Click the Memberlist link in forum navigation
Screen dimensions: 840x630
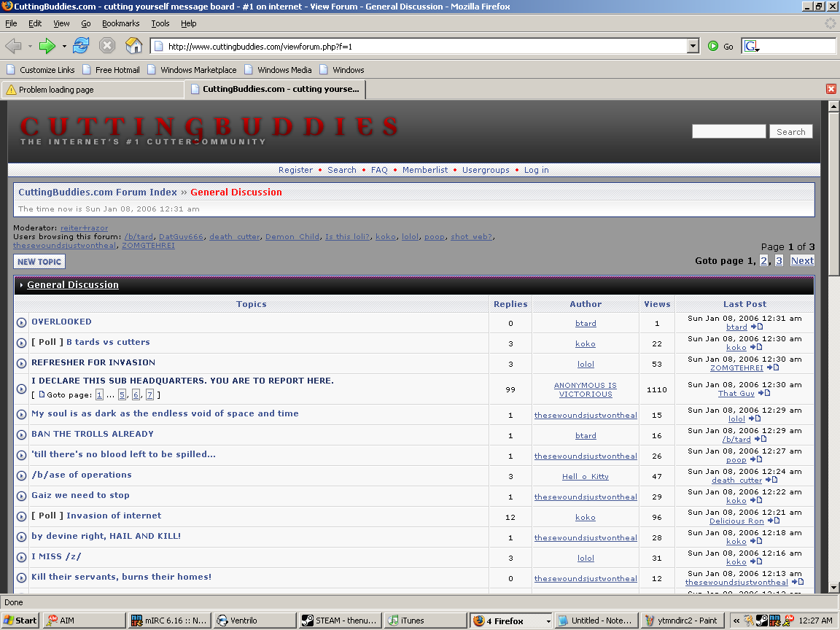point(425,170)
